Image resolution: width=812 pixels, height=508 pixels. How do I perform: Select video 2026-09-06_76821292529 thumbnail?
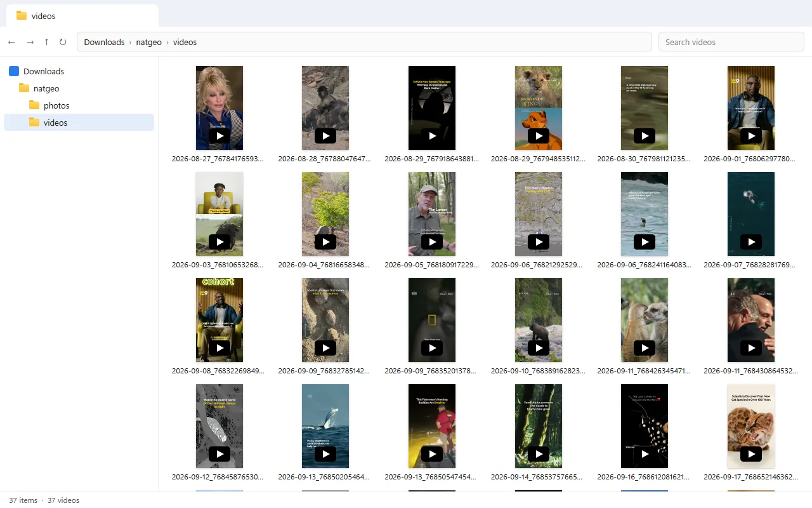point(539,214)
